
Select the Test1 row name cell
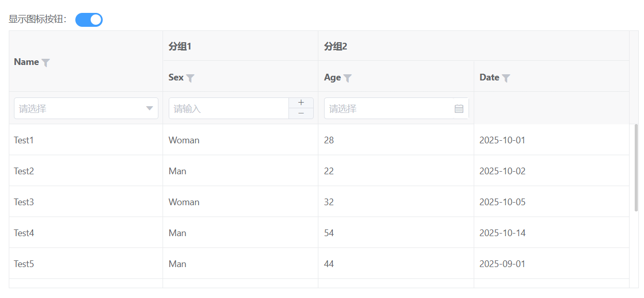tap(24, 140)
